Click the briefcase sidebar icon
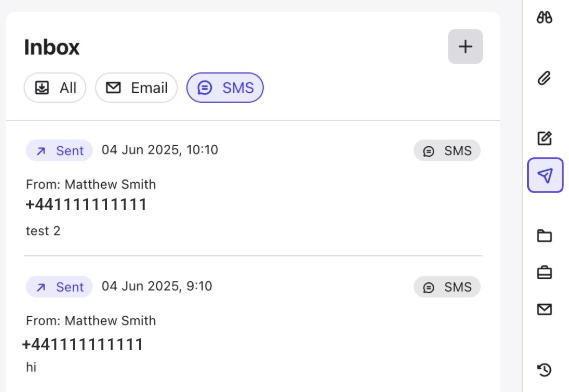Viewport: 569px width, 392px height. pos(544,272)
